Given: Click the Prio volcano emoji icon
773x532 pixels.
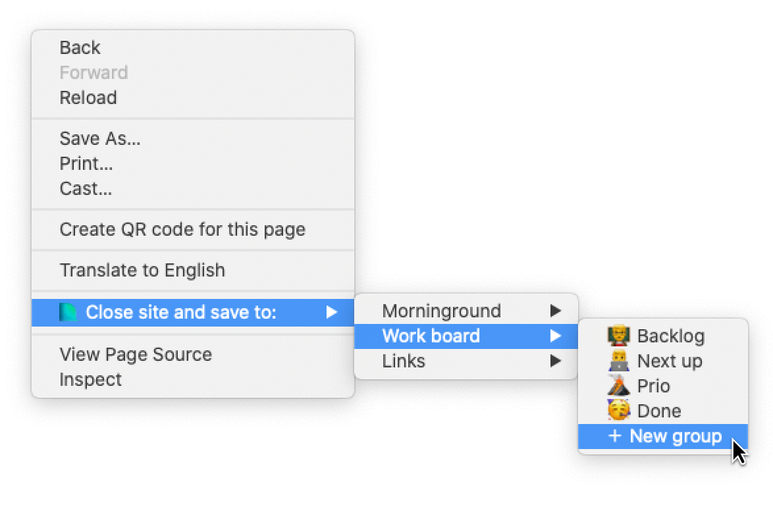Looking at the screenshot, I should point(618,386).
